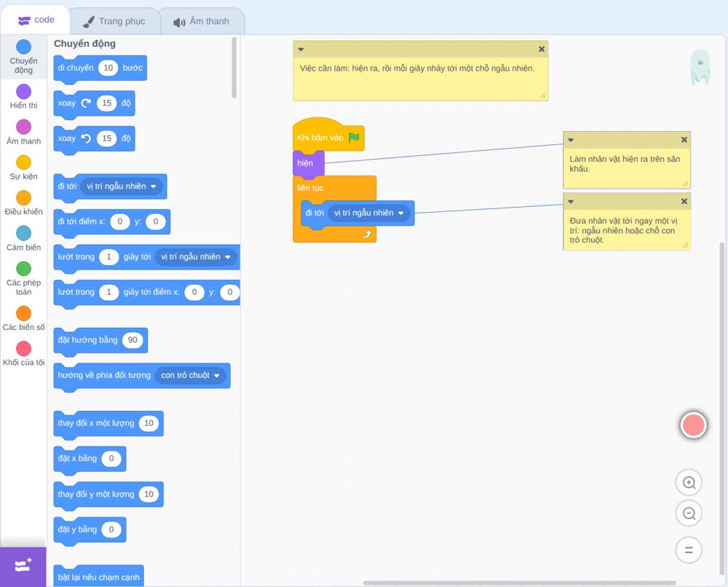Switch to the Âm thanh tab
The image size is (728, 587).
tap(202, 21)
